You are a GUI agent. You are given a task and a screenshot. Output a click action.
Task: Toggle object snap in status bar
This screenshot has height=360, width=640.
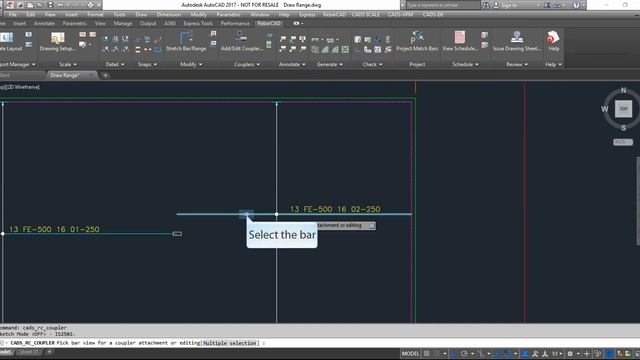pyautogui.click(x=507, y=353)
